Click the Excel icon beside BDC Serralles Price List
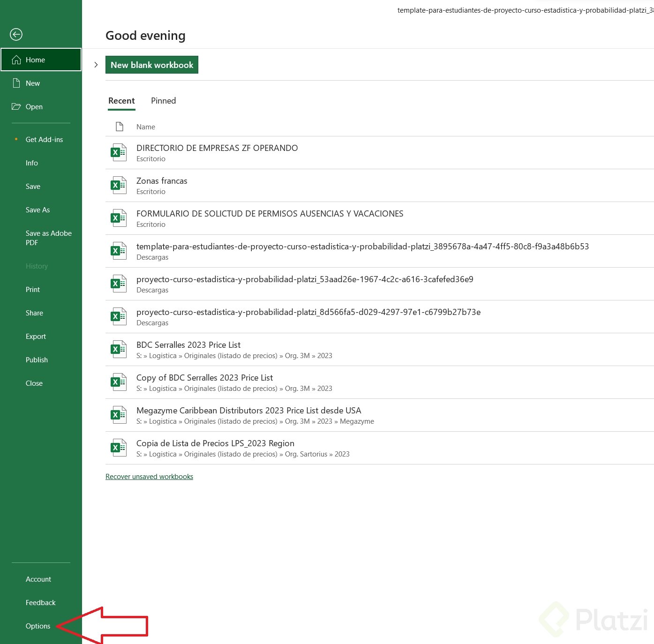 tap(118, 349)
